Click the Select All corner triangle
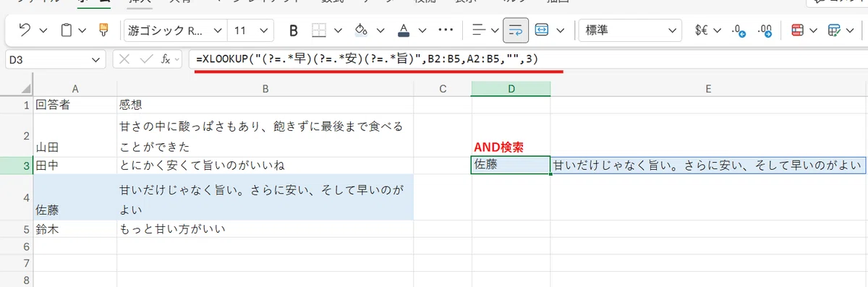The width and height of the screenshot is (868, 287). (x=17, y=88)
